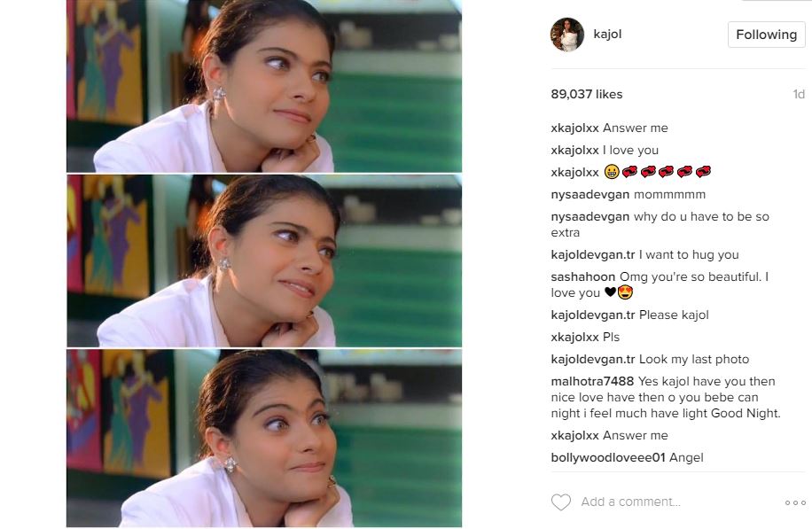Open xkajolxx from first Answer me comment
Image resolution: width=812 pixels, height=529 pixels.
click(x=574, y=128)
